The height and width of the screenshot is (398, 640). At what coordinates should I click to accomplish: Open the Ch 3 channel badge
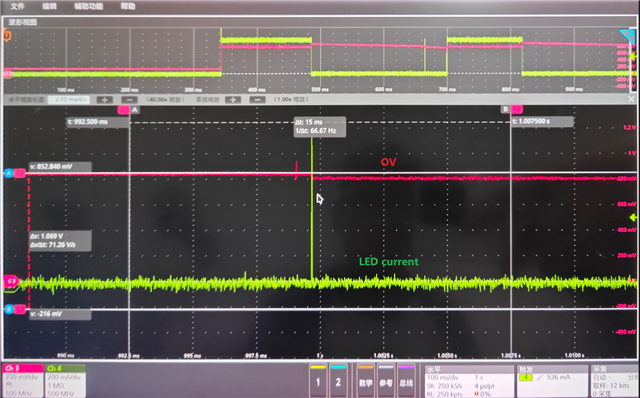[x=23, y=380]
